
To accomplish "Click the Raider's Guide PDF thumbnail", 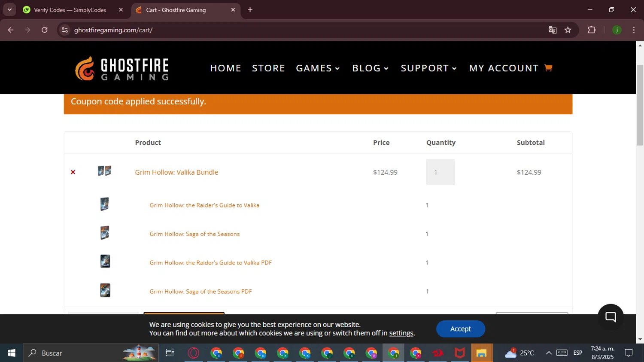I will pyautogui.click(x=105, y=261).
